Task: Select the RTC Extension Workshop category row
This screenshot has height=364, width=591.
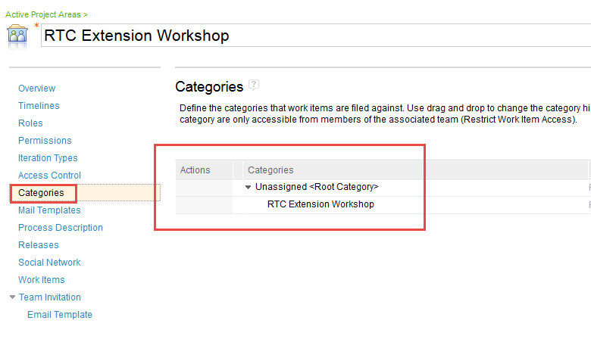Action: coord(321,204)
